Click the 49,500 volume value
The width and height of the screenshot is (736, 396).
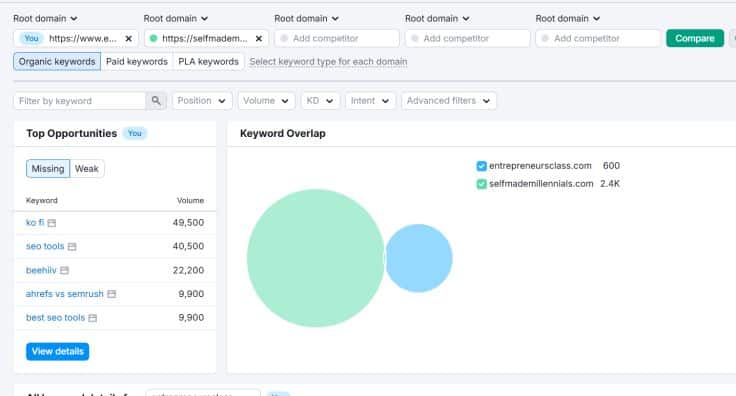click(188, 222)
